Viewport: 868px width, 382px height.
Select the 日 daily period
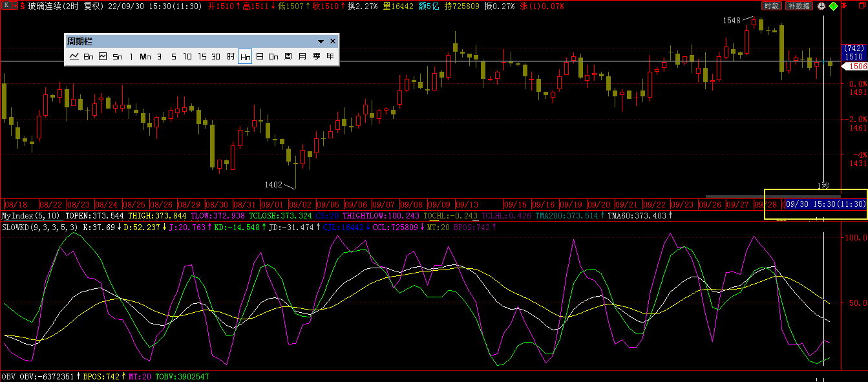tap(259, 57)
